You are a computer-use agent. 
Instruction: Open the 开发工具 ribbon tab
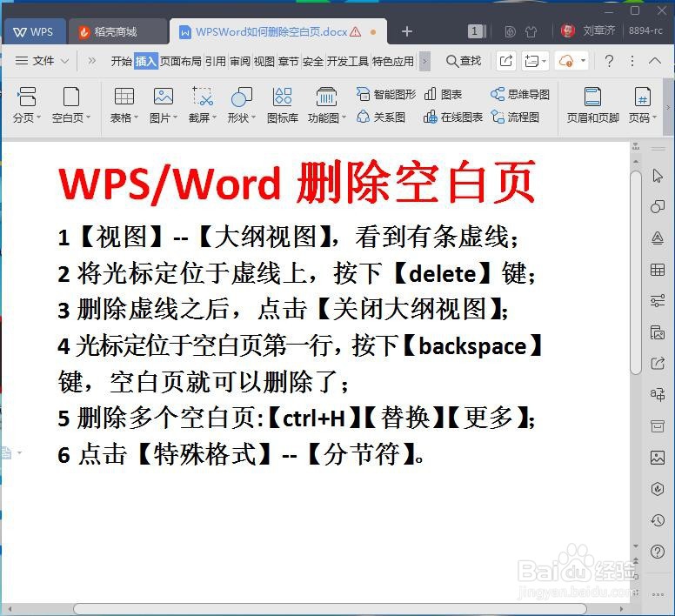pyautogui.click(x=348, y=62)
